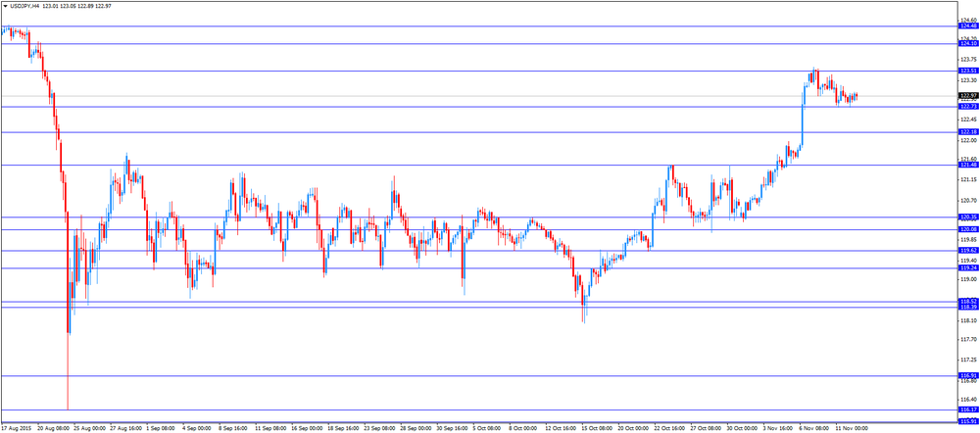Click the 30 Oct 00:00 time label
This screenshot has width=980, height=433.
click(742, 429)
